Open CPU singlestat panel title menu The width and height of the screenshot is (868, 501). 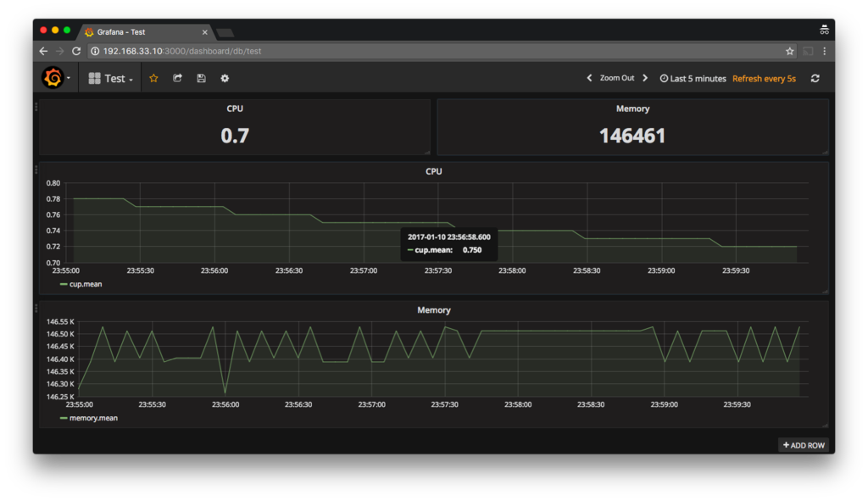(x=235, y=109)
